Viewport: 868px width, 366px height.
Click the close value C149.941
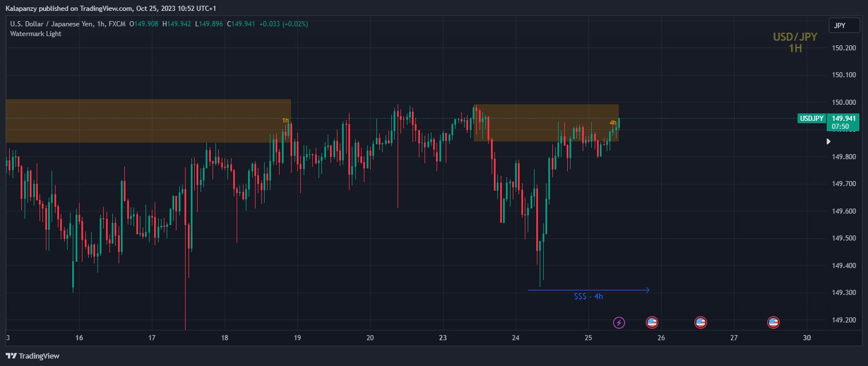click(241, 24)
